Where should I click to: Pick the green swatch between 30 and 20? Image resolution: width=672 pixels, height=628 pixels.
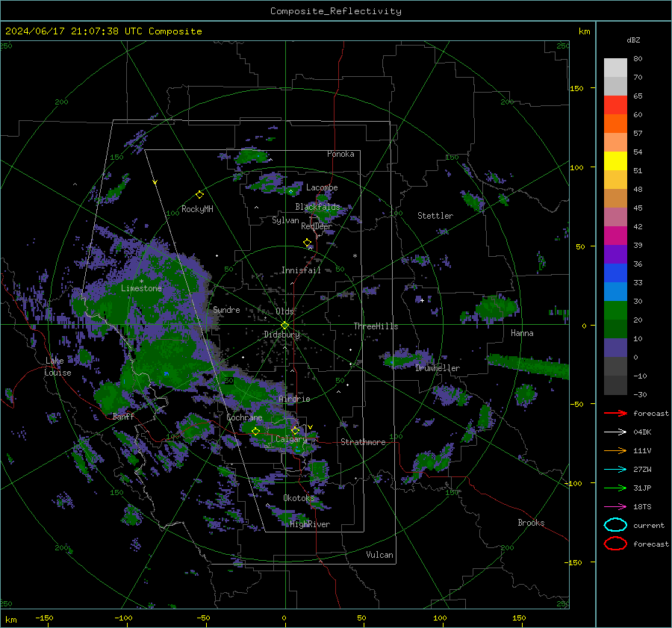[615, 311]
